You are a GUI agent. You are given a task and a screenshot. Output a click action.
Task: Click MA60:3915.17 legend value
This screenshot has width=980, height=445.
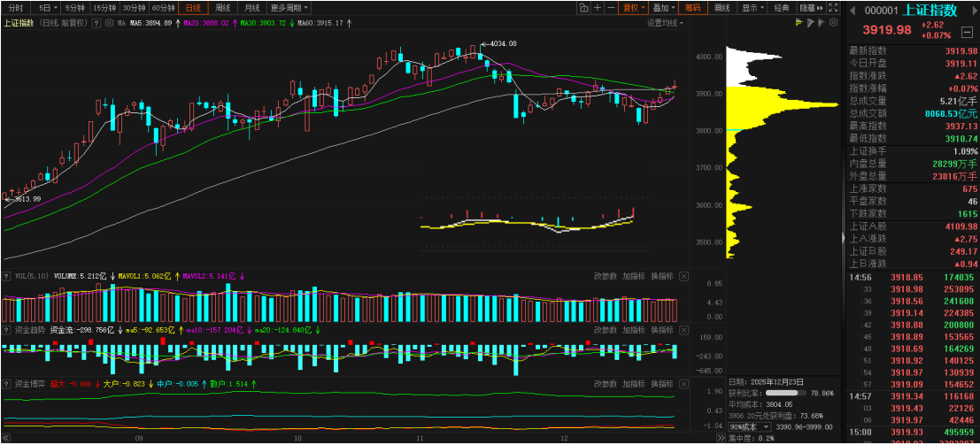click(x=320, y=23)
